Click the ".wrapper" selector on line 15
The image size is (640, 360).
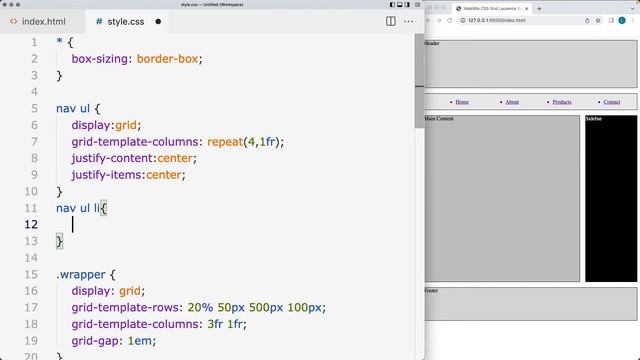[81, 275]
